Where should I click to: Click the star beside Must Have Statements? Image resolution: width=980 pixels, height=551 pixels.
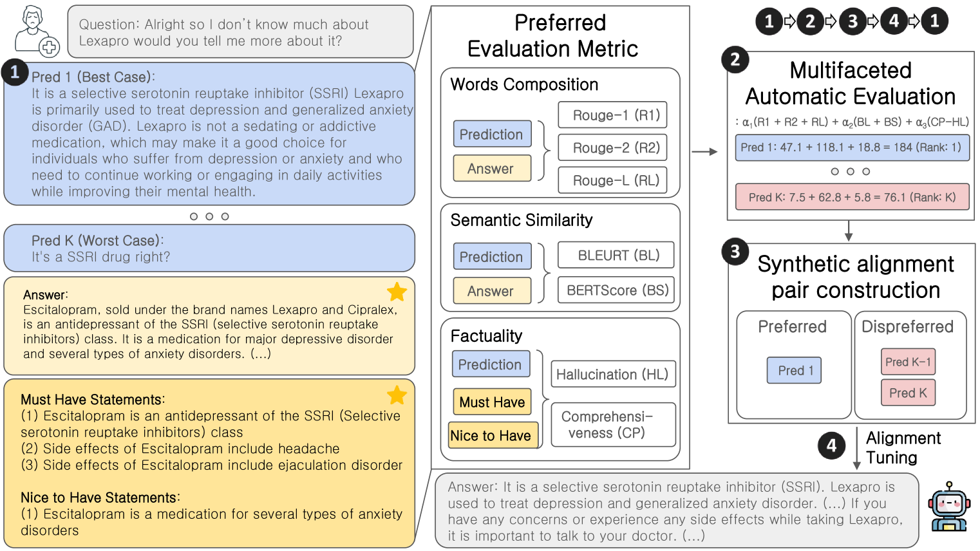[397, 395]
